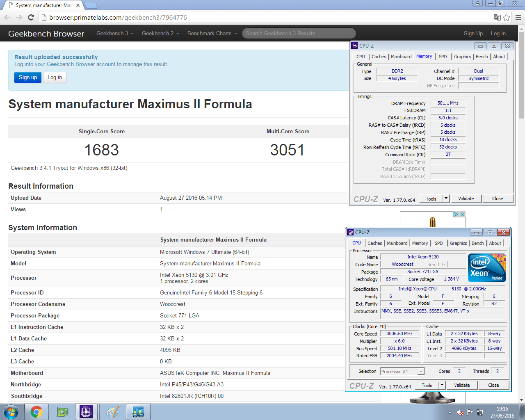Close the System manufacturer browser tab

[x=78, y=5]
